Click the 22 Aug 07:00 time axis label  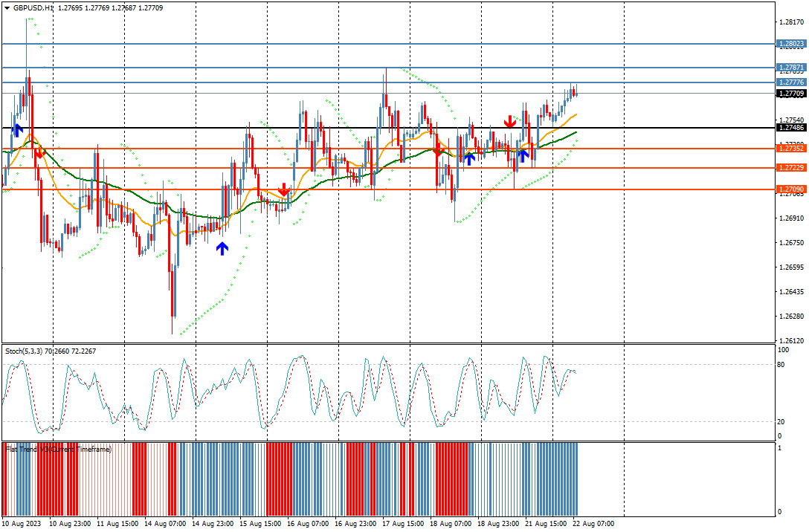(x=593, y=524)
